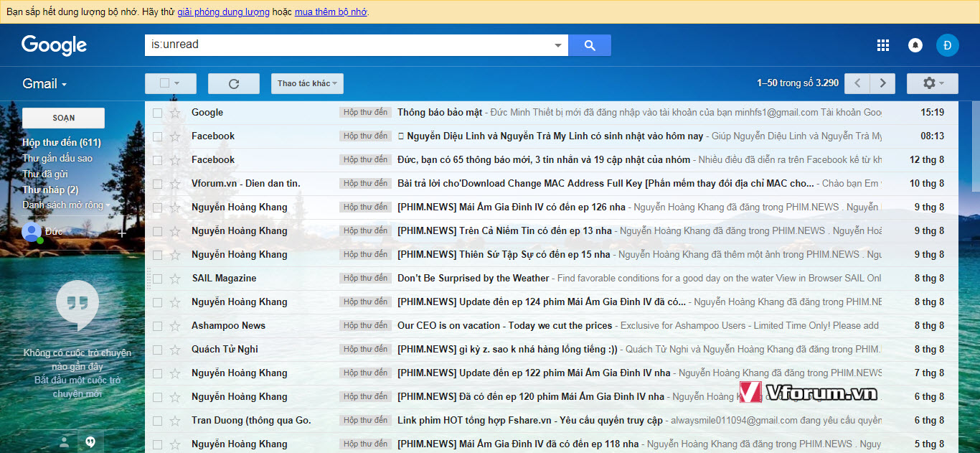Check the Quách Tử Nghi email checkbox
The image size is (980, 453).
point(157,350)
